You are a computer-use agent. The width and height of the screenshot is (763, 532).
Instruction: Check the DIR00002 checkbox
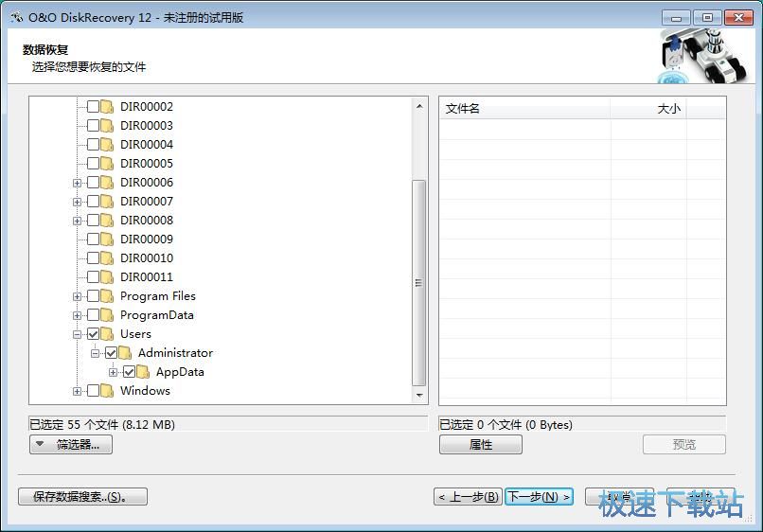coord(93,107)
